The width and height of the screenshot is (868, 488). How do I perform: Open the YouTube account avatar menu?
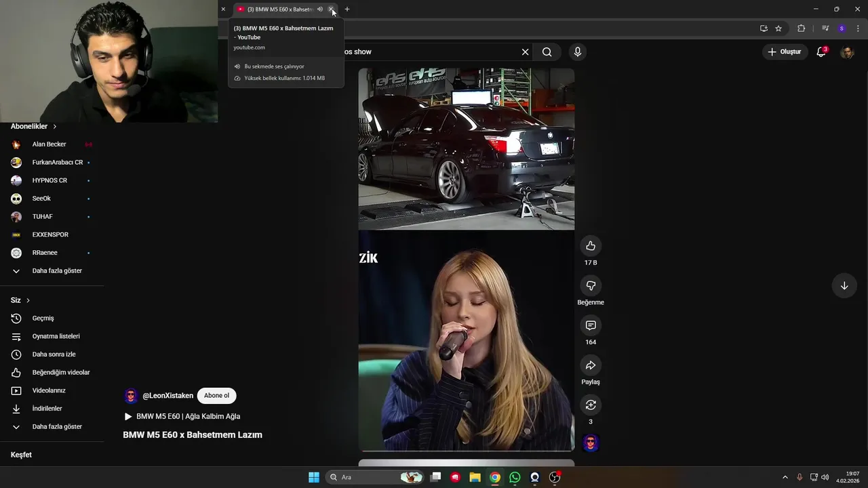tap(847, 52)
